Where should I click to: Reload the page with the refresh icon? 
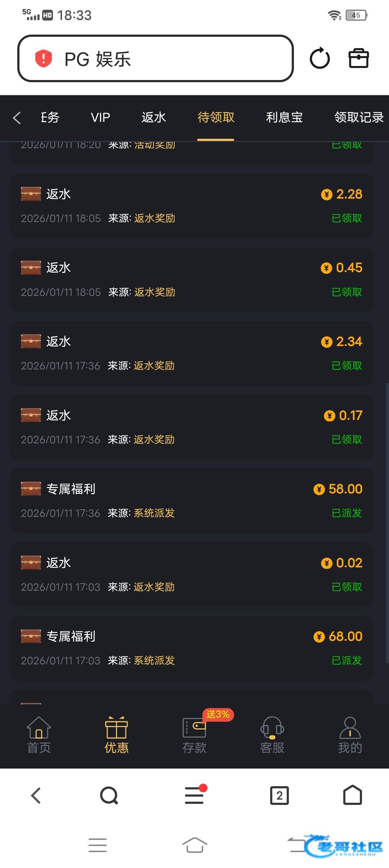point(319,58)
